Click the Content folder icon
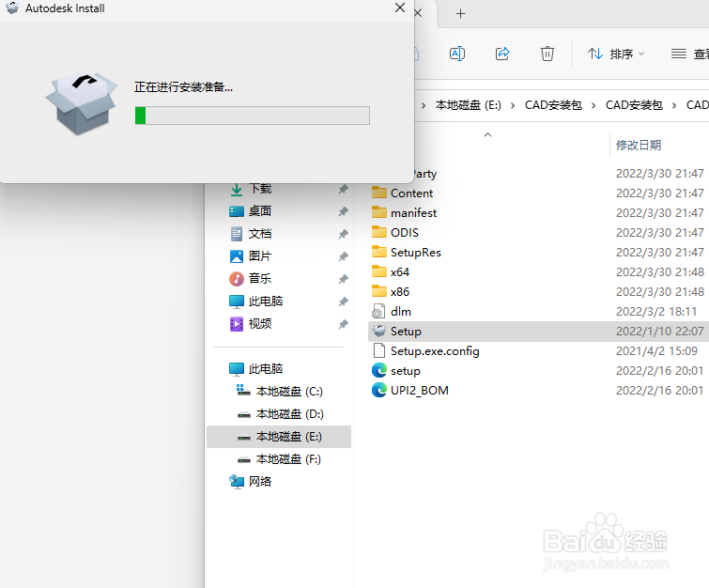This screenshot has width=709, height=588. click(x=379, y=193)
